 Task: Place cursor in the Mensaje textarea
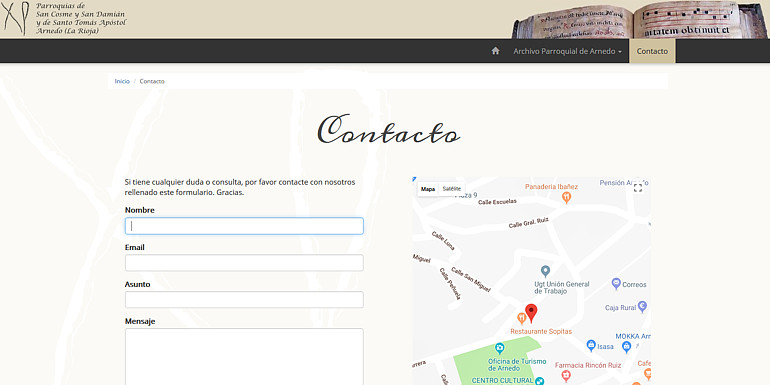244,357
